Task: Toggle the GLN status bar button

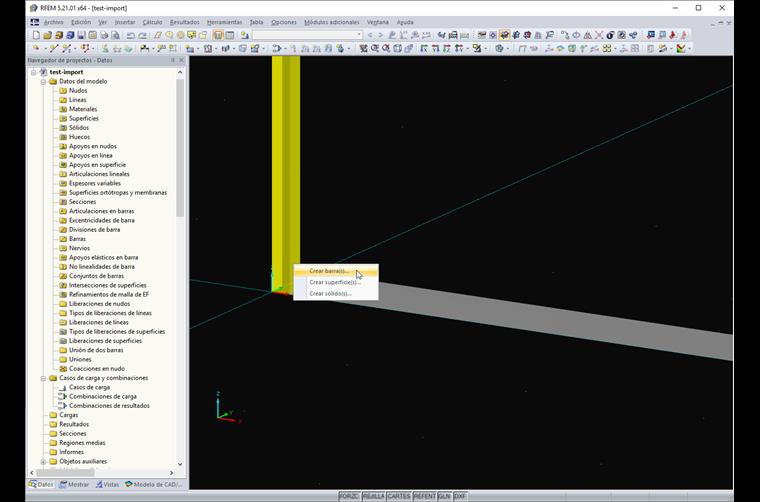Action: (x=444, y=496)
